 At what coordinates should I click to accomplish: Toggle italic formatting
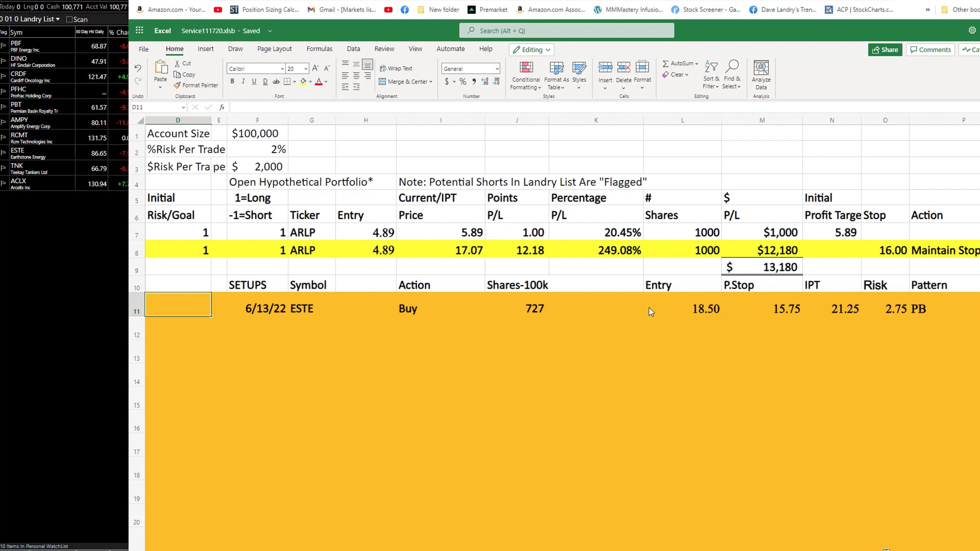pos(243,81)
